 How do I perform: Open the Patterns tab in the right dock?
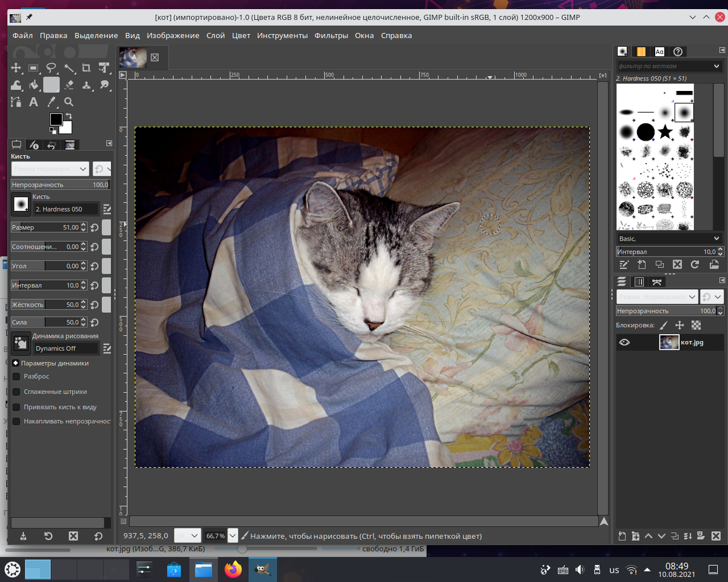click(641, 52)
